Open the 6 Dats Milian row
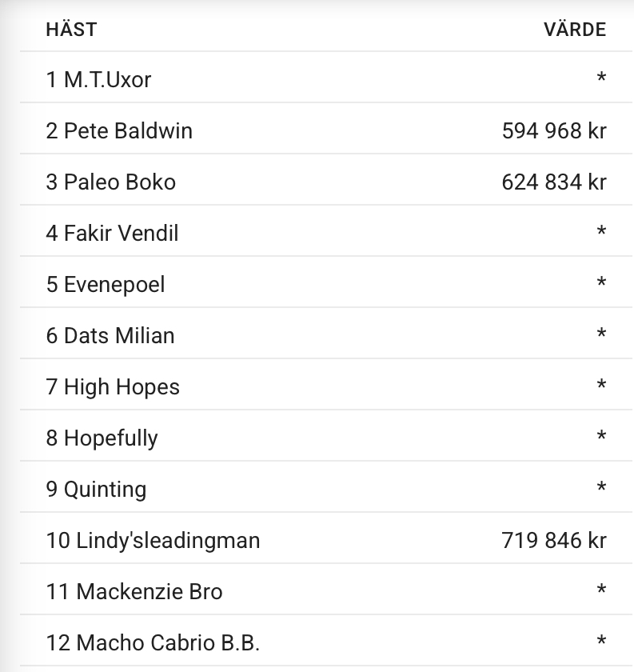634x672 pixels. pos(110,335)
